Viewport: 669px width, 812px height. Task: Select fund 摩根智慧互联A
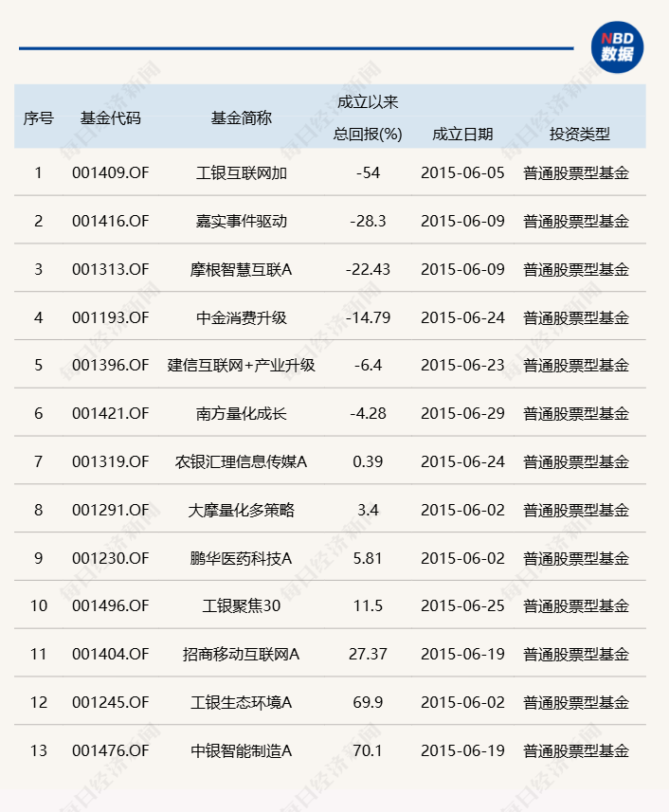tap(241, 269)
